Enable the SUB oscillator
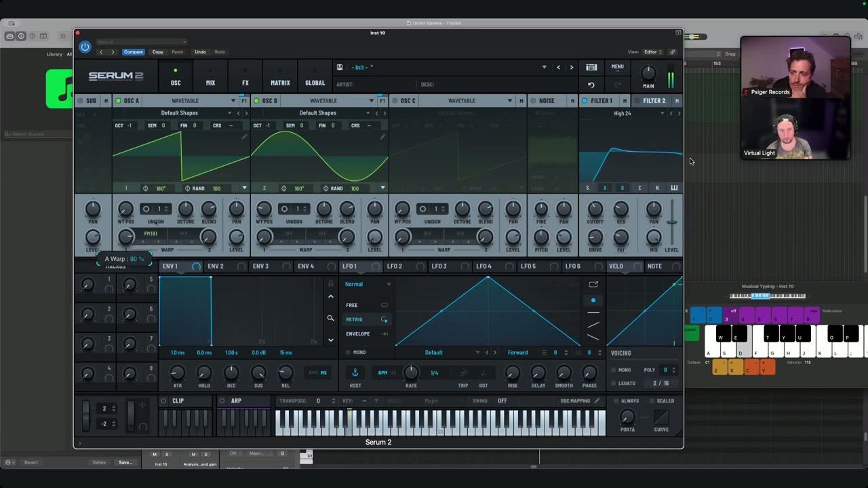The width and height of the screenshot is (868, 488). (x=80, y=100)
